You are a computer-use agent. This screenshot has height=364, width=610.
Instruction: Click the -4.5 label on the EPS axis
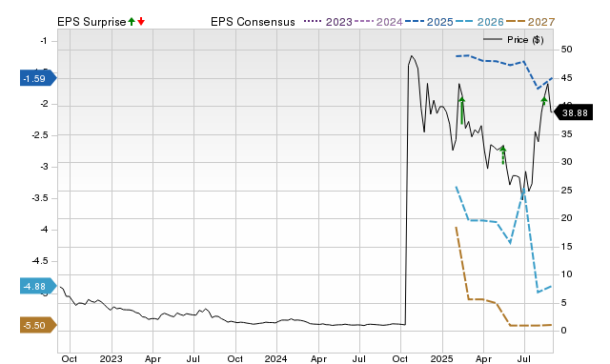point(40,261)
